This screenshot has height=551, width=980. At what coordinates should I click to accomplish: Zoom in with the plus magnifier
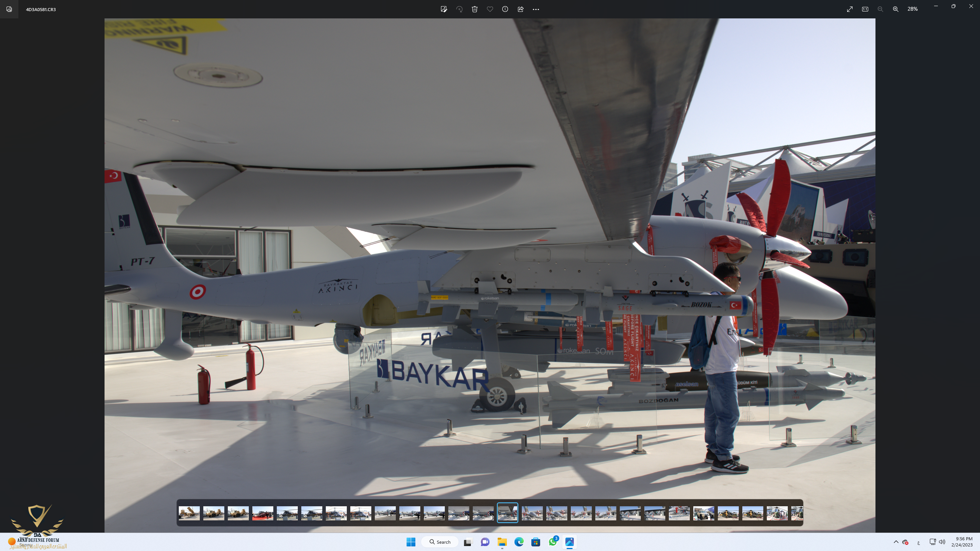point(896,9)
